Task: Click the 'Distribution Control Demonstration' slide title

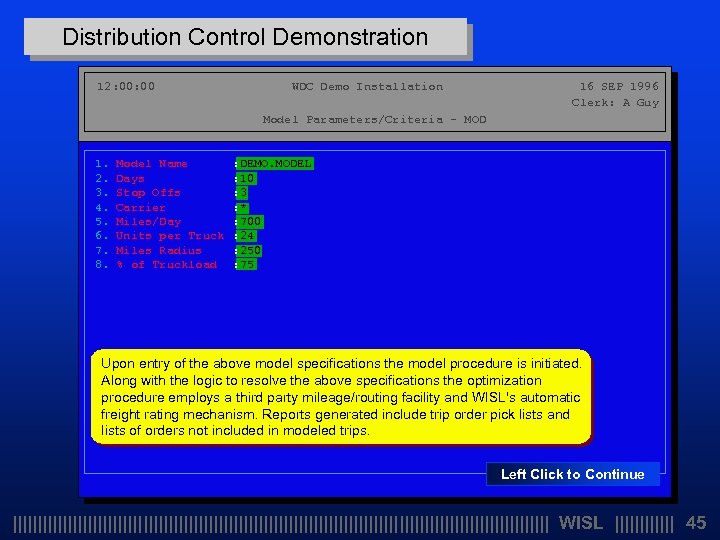Action: pyautogui.click(x=245, y=37)
